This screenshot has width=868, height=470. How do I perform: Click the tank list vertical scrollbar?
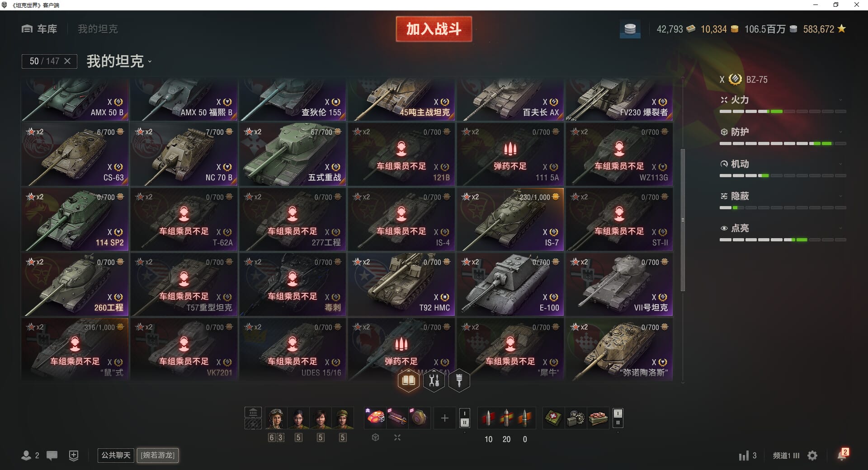point(683,220)
